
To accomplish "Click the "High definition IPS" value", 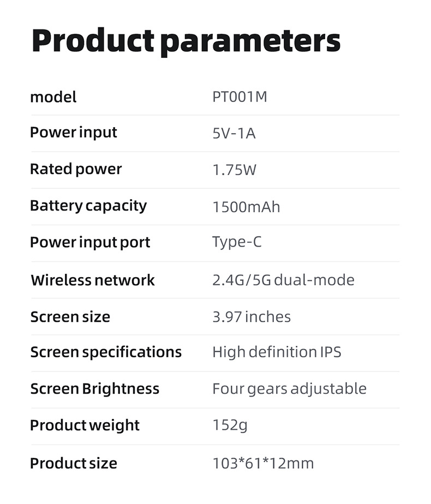I will click(277, 352).
